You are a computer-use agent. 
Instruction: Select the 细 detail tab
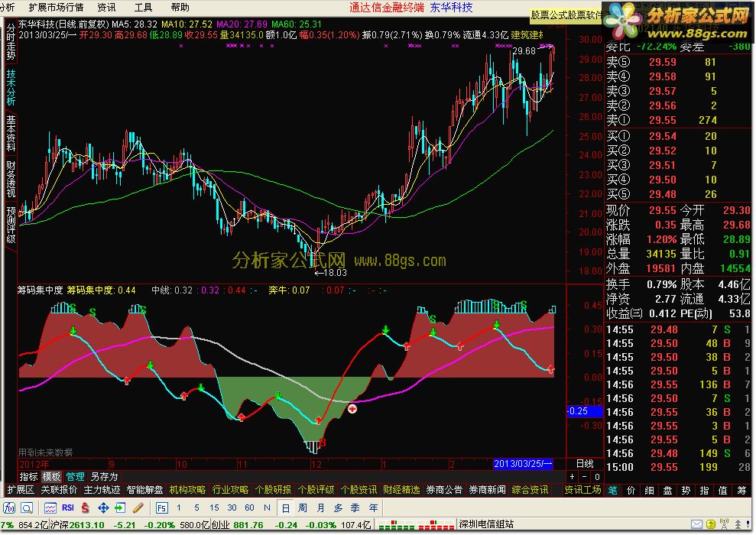click(x=650, y=490)
